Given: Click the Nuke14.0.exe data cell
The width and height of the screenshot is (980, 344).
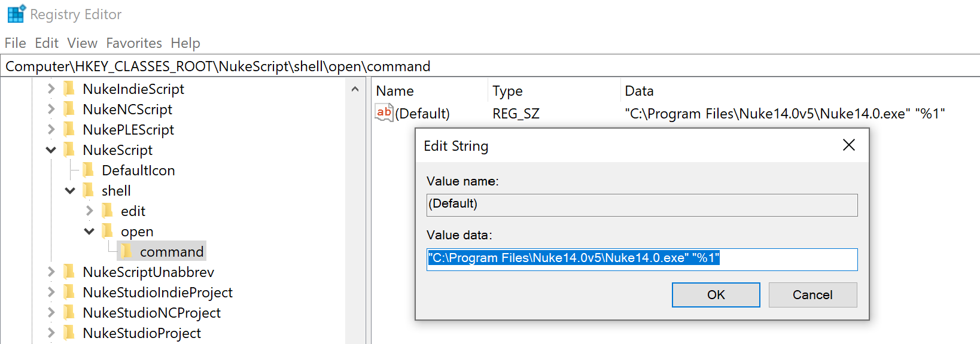Looking at the screenshot, I should pos(784,113).
